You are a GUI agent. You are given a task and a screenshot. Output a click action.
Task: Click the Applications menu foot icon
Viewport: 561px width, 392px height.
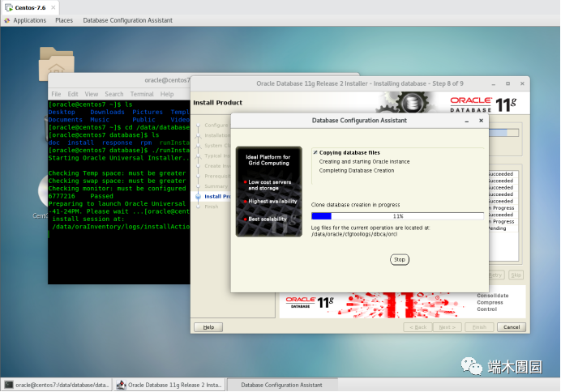[x=7, y=21]
